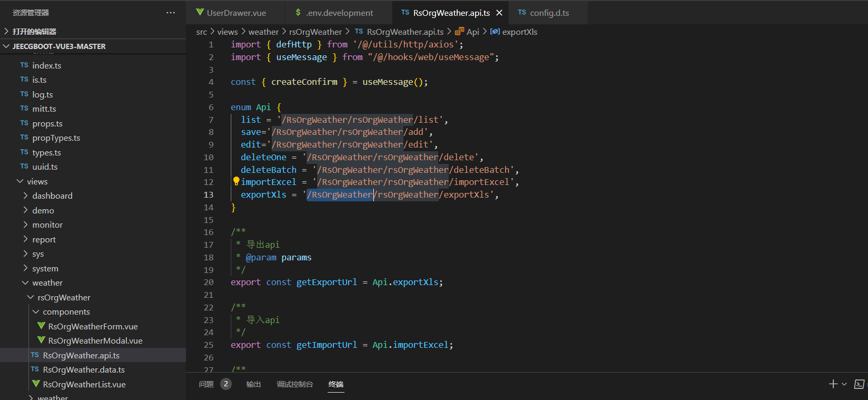Click the terminal shell icon in panel
The width and height of the screenshot is (868, 400).
[859, 384]
